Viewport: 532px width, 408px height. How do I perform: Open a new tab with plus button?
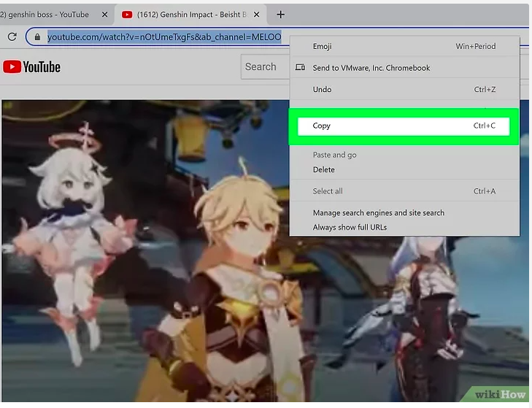280,15
